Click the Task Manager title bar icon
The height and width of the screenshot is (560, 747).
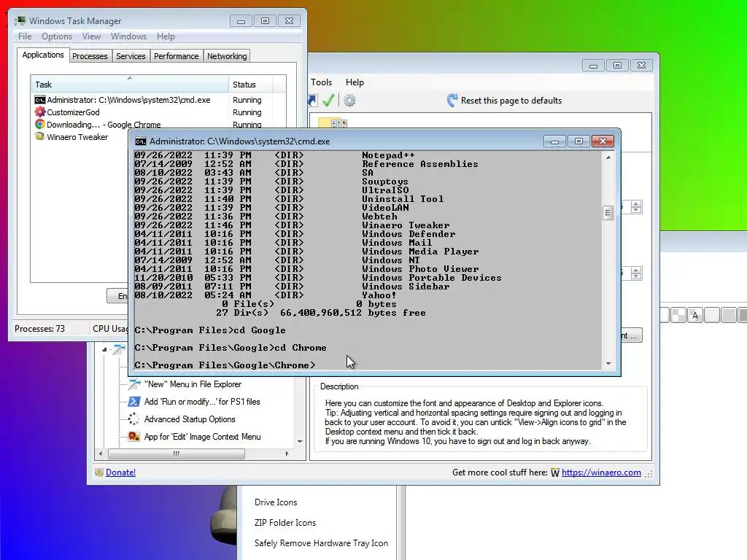(20, 20)
